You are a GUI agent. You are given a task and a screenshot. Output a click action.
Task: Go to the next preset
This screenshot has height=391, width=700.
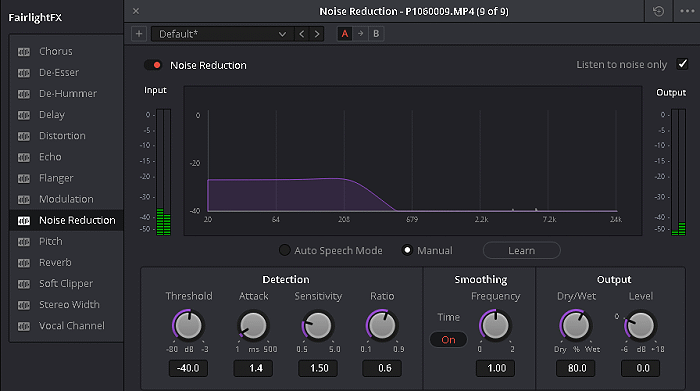317,34
